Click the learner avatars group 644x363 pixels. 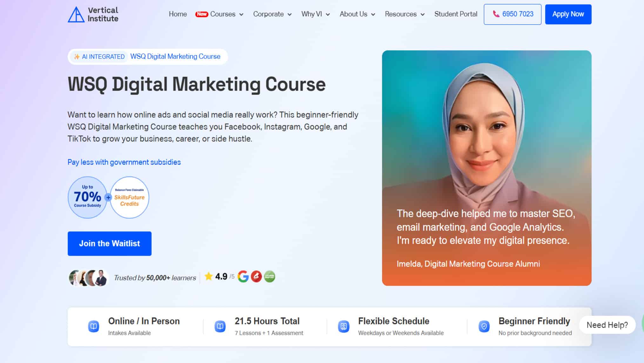point(89,277)
